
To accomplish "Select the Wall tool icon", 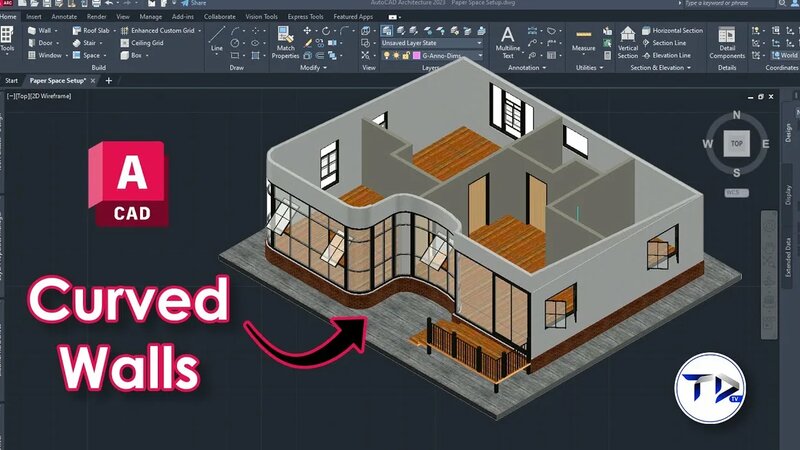I will (x=32, y=31).
